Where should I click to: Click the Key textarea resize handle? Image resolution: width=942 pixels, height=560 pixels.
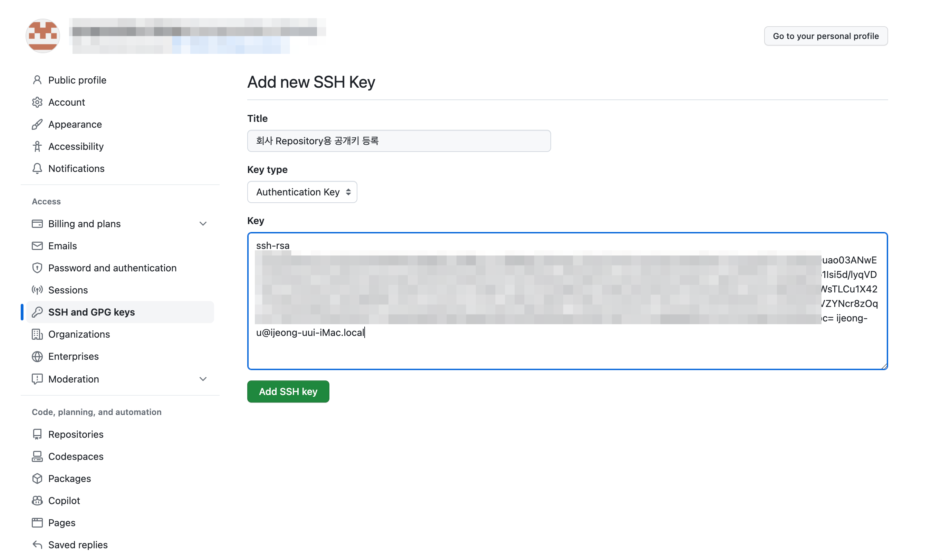click(x=884, y=366)
